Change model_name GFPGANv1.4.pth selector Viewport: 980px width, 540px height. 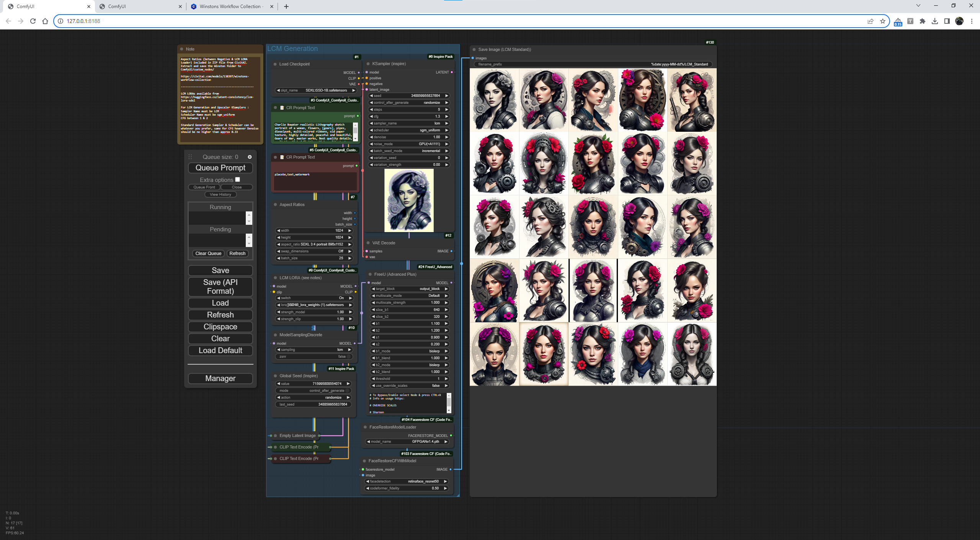coord(407,442)
